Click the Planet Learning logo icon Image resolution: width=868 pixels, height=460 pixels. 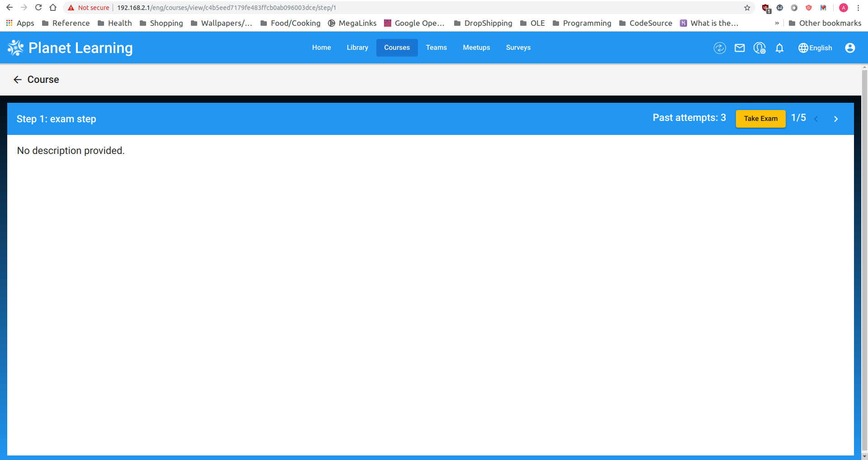(15, 48)
